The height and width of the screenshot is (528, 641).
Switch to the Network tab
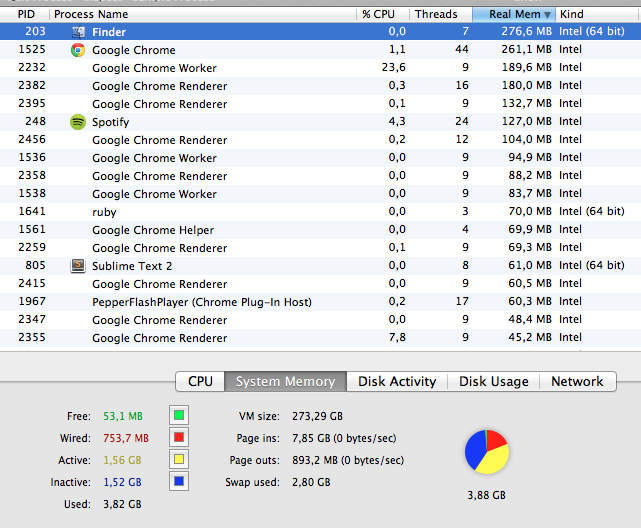point(577,381)
